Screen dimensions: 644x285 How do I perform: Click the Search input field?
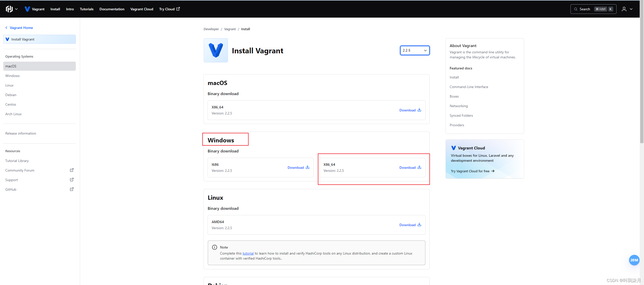click(593, 9)
